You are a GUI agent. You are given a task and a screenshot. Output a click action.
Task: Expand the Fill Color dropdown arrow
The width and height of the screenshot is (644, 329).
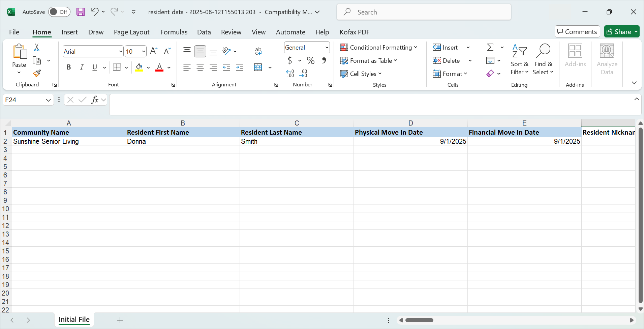tap(148, 67)
